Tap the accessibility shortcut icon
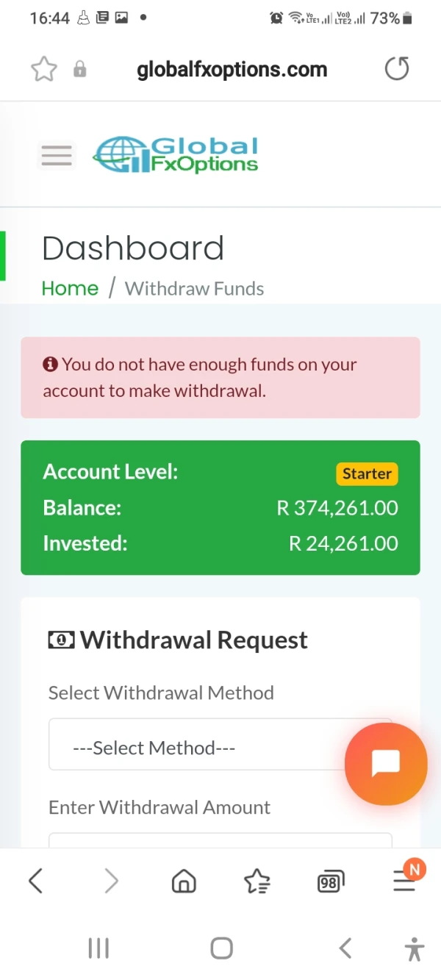This screenshot has height=980, width=441. 415,948
